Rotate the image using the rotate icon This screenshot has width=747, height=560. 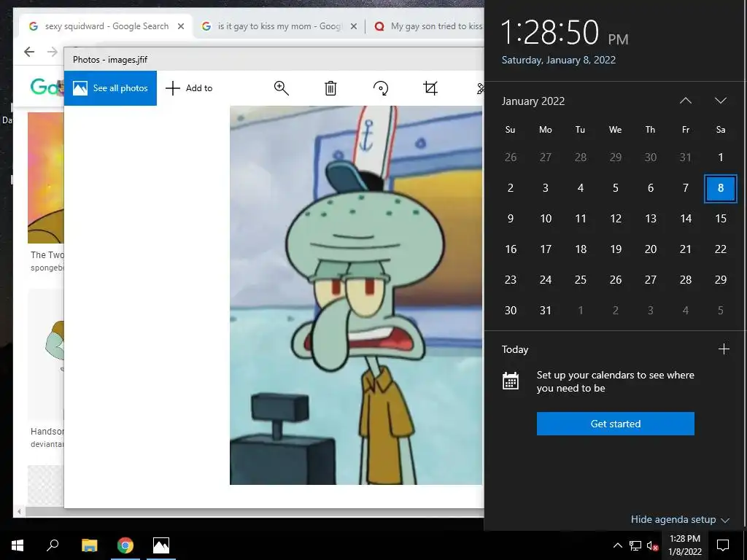pos(381,88)
